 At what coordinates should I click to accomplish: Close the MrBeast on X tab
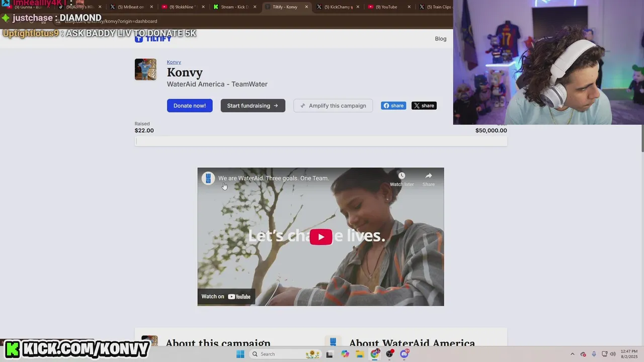tap(152, 7)
